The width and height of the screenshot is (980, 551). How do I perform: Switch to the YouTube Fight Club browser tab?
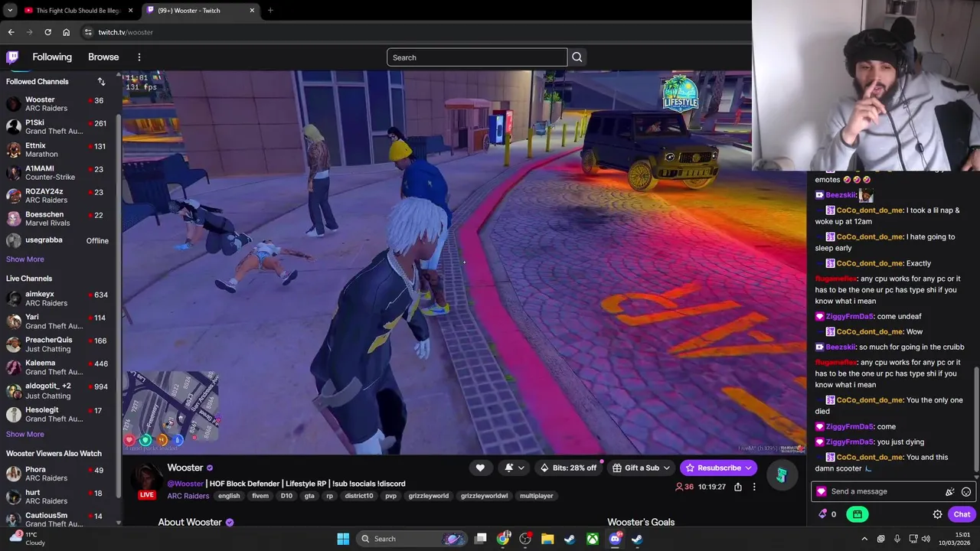click(x=79, y=11)
